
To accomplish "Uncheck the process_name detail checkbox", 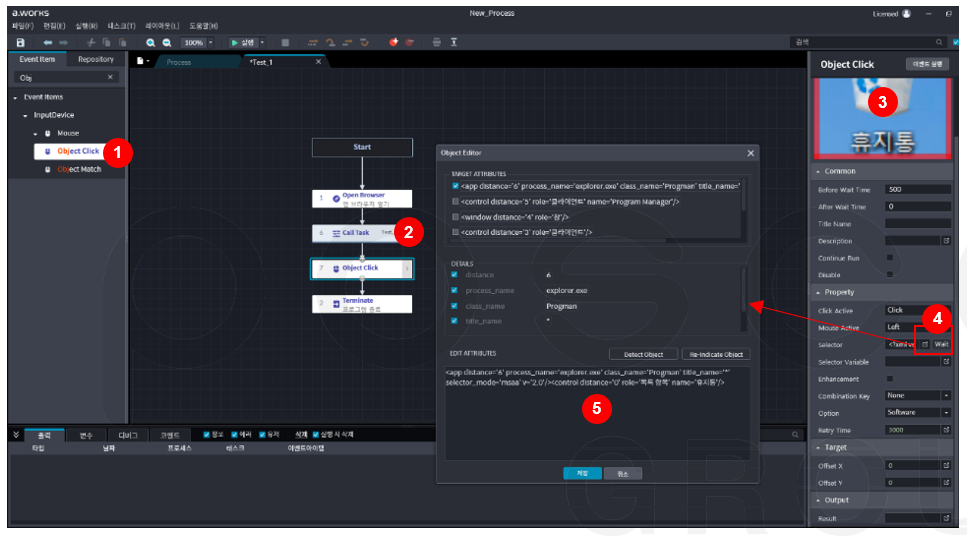I will point(455,290).
